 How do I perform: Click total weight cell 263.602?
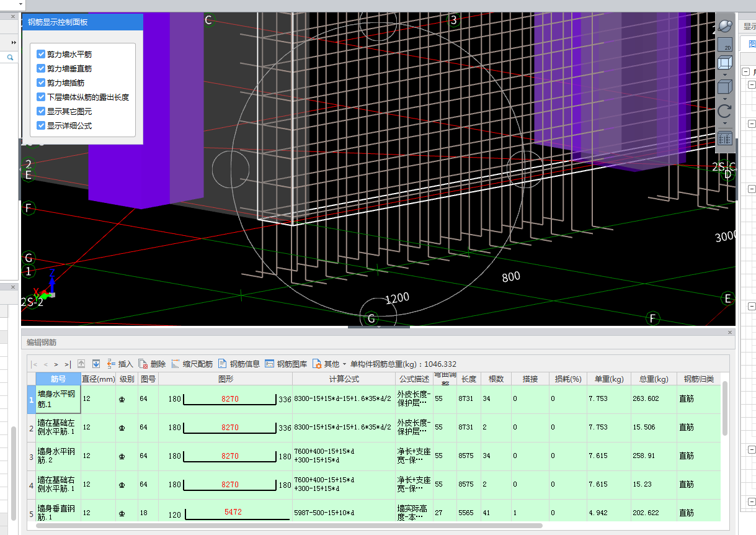pyautogui.click(x=654, y=399)
